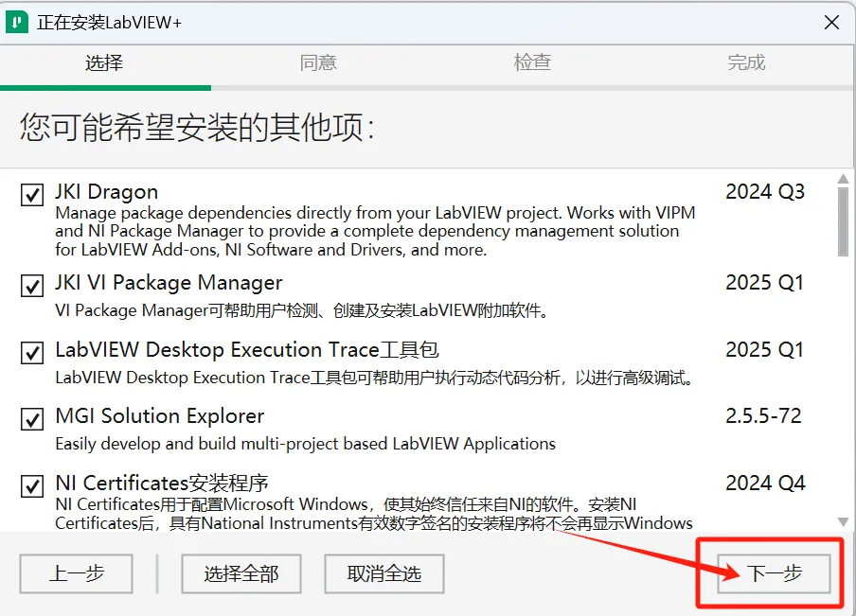The height and width of the screenshot is (616, 856).
Task: Switch to the 选择 step tab
Action: coord(104,62)
